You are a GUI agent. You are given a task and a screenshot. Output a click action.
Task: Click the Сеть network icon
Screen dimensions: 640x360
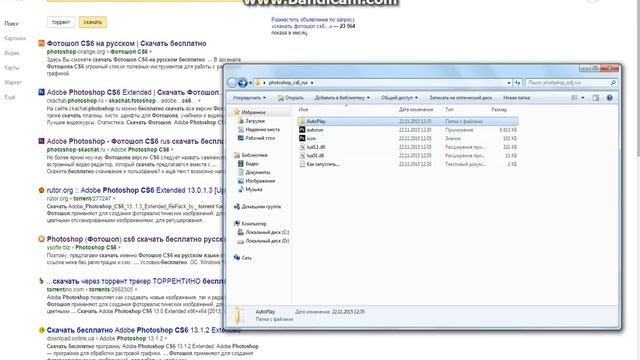click(237, 258)
